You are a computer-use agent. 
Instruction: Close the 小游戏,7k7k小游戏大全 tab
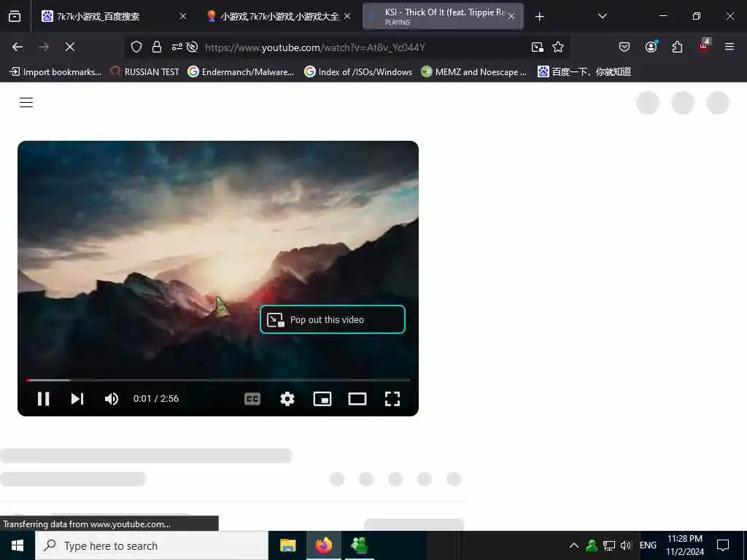pos(347,16)
